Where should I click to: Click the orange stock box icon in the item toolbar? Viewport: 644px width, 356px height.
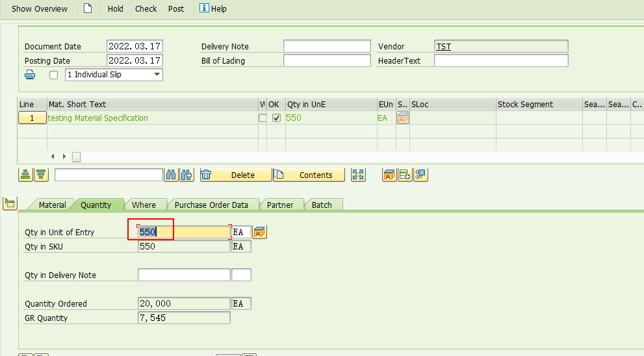pos(389,175)
